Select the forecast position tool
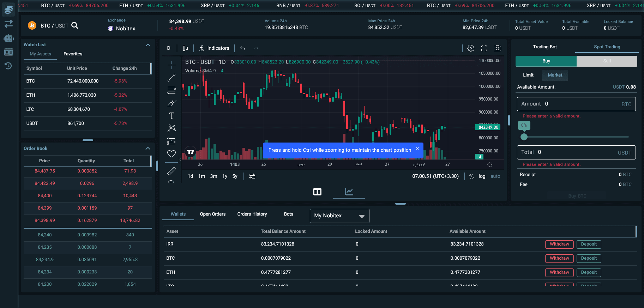 [x=171, y=141]
